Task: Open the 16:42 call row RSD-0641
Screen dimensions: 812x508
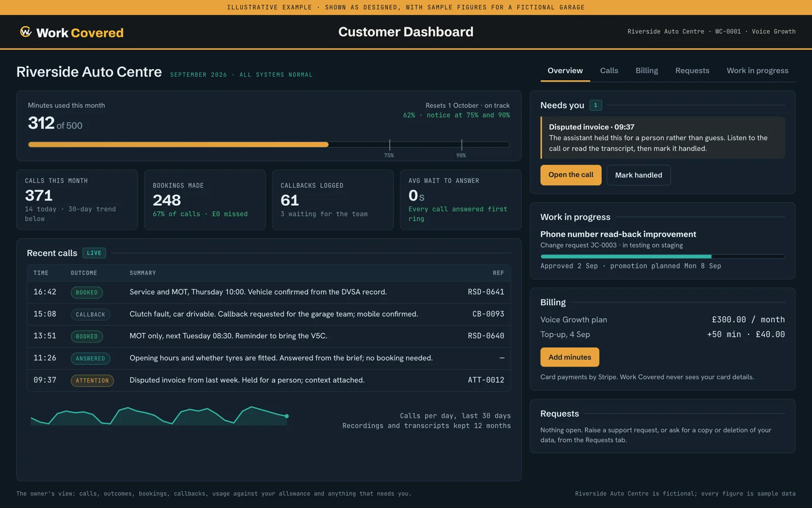Action: pos(269,292)
